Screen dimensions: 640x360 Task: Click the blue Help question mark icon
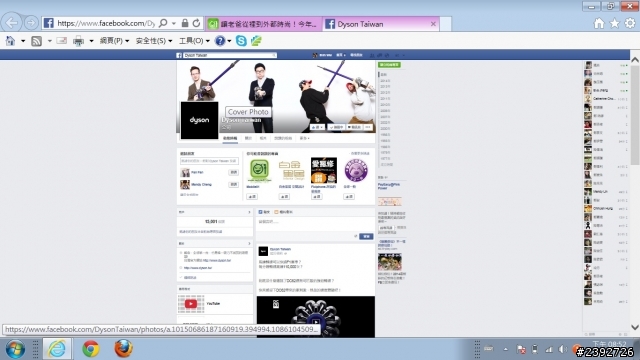(220, 41)
